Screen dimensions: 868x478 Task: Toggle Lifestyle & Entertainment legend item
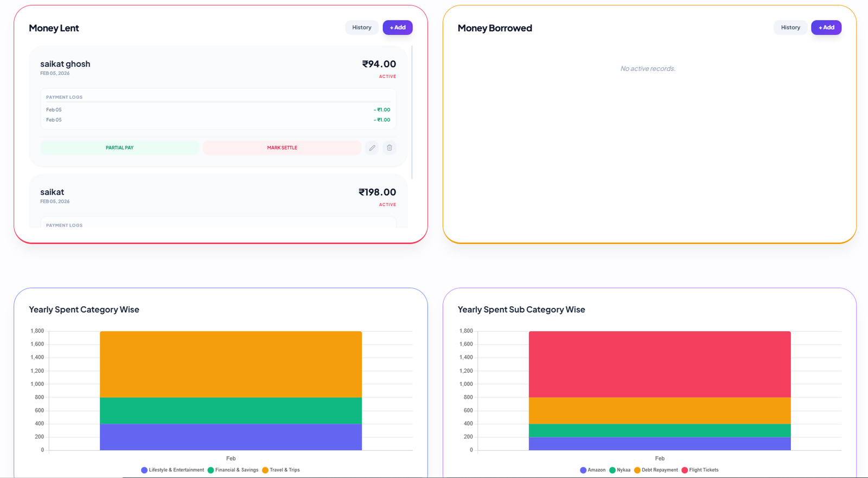coord(173,470)
